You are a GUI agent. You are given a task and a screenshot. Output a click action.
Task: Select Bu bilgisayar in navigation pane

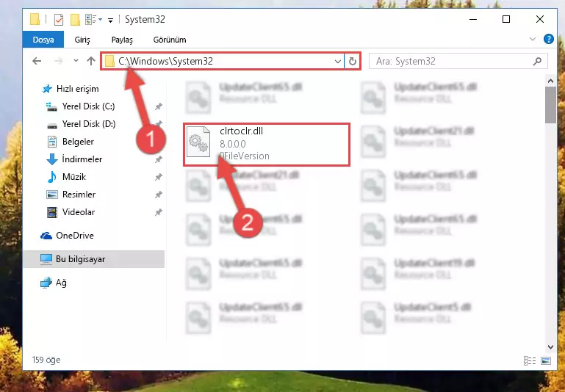94,259
